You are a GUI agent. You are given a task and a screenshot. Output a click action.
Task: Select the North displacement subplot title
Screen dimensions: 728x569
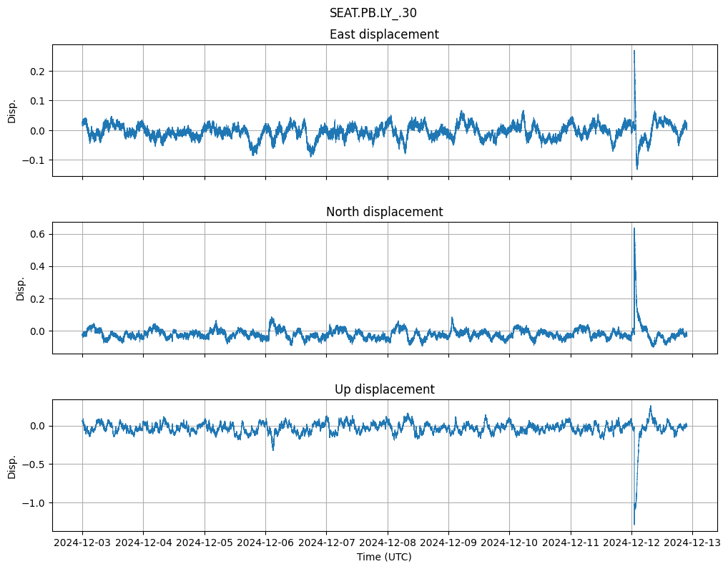[384, 212]
